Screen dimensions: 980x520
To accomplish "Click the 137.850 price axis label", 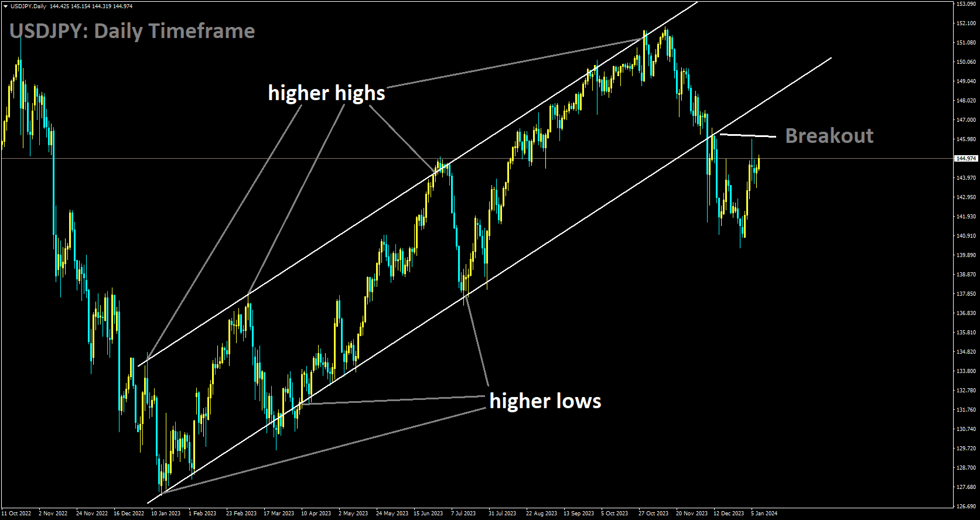I will tap(966, 294).
